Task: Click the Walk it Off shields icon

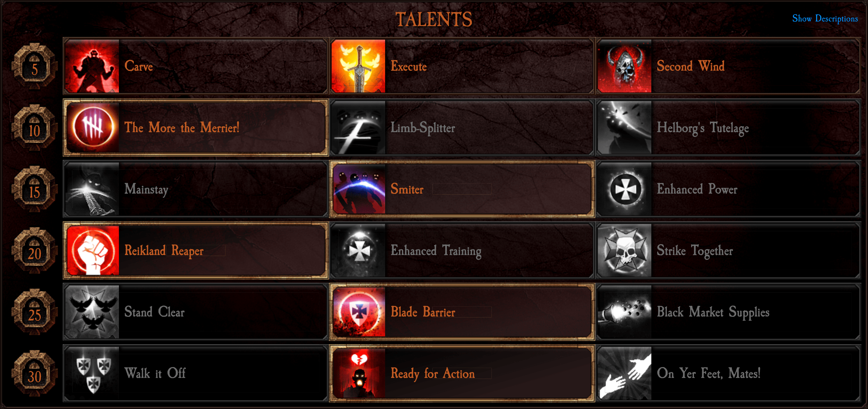Action: [92, 373]
